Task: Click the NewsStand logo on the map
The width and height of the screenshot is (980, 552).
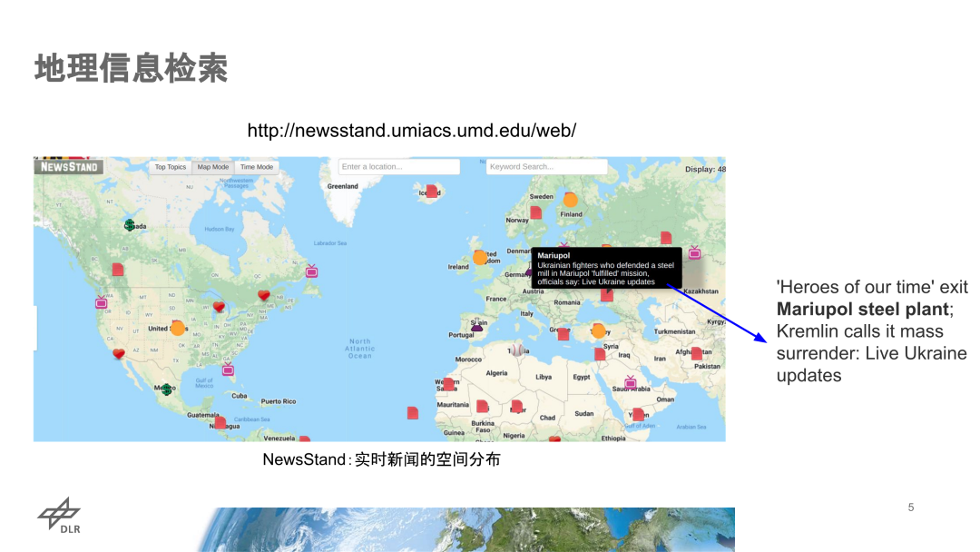Action: click(69, 167)
